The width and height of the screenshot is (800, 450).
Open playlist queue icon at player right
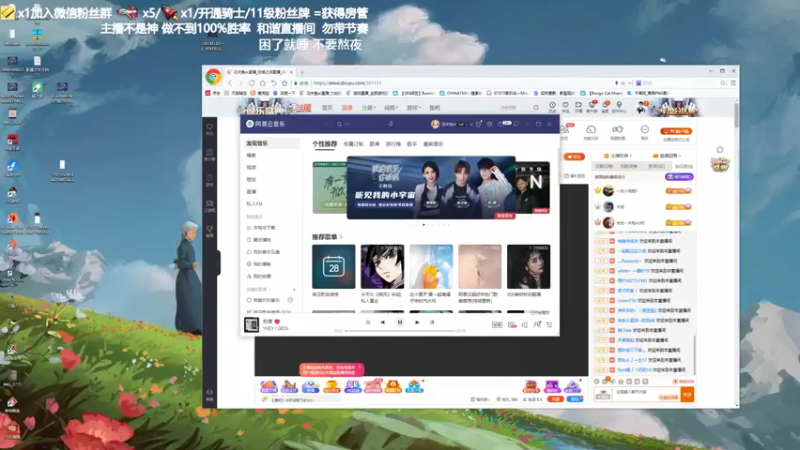click(549, 324)
